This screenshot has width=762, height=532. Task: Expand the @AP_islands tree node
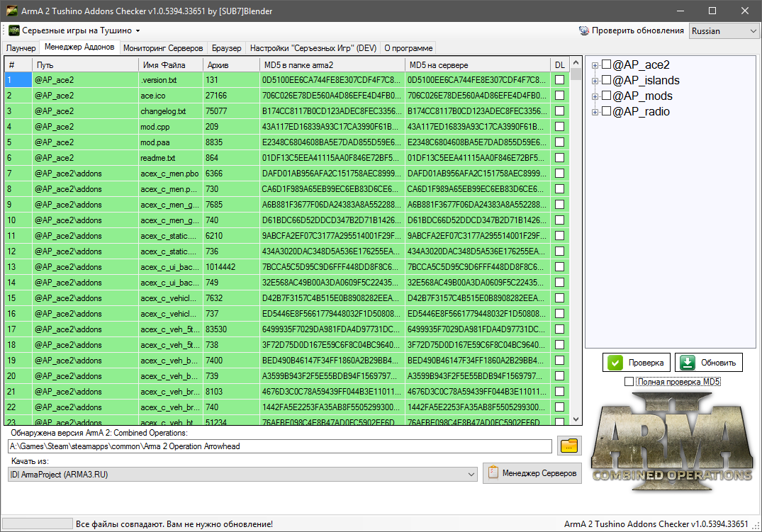595,81
